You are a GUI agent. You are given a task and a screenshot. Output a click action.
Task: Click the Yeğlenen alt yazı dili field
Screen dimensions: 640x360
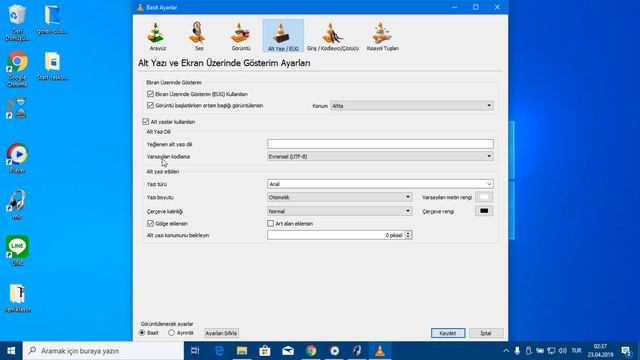click(380, 144)
